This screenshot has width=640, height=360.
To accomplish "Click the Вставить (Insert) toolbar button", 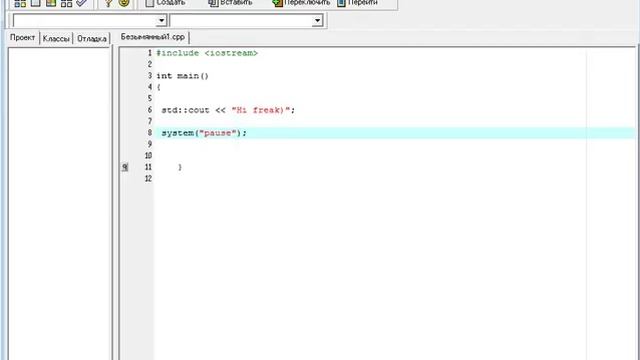I will pyautogui.click(x=230, y=3).
